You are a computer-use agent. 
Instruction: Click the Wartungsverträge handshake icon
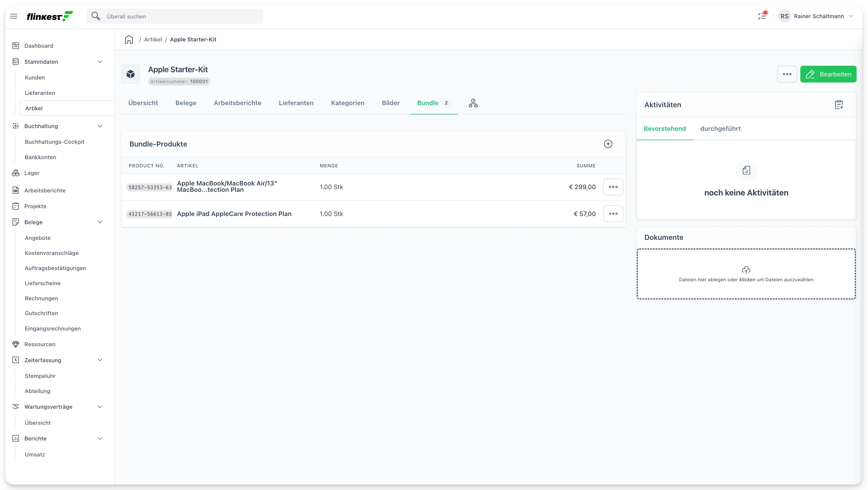tap(15, 407)
